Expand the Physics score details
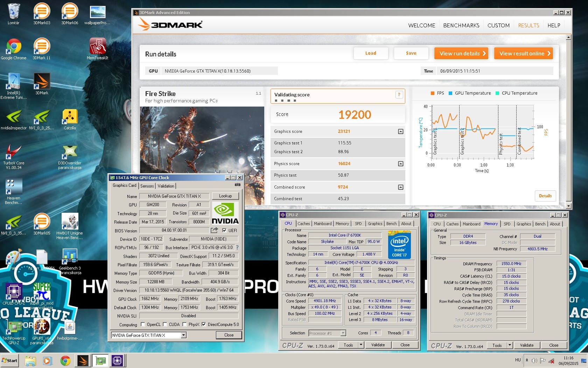This screenshot has height=368, width=588. [401, 164]
